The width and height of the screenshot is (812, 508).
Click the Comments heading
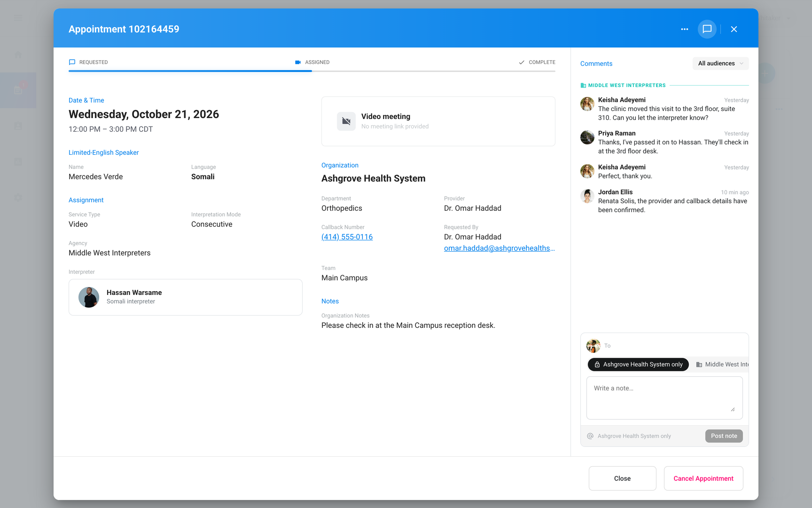click(x=596, y=63)
